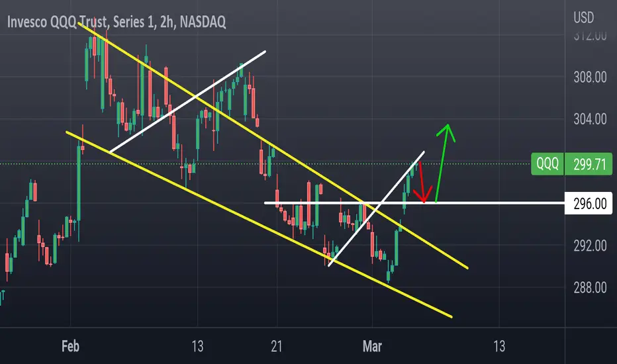
Task: Select the lower yellow channel trendline
Action: (259, 225)
